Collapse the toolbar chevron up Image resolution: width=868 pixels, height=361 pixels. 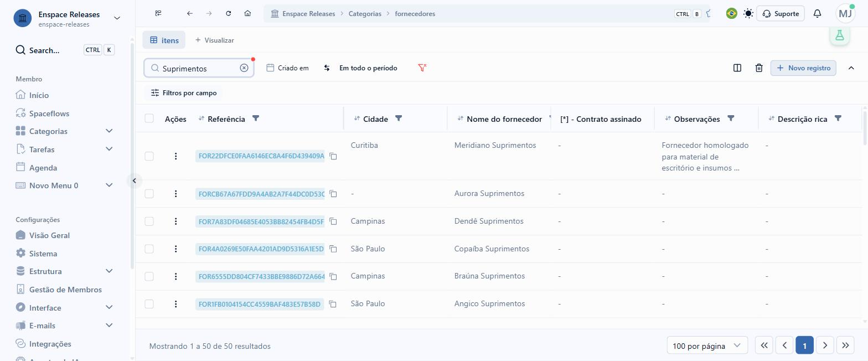pos(851,68)
